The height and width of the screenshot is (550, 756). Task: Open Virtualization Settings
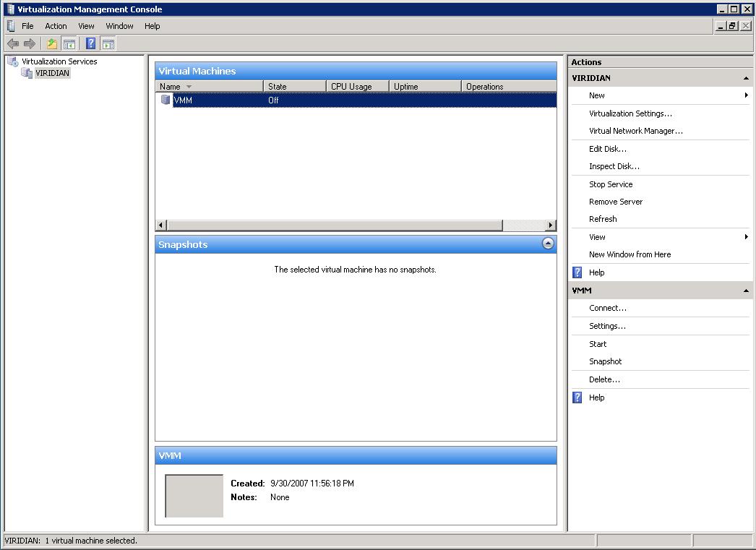630,113
